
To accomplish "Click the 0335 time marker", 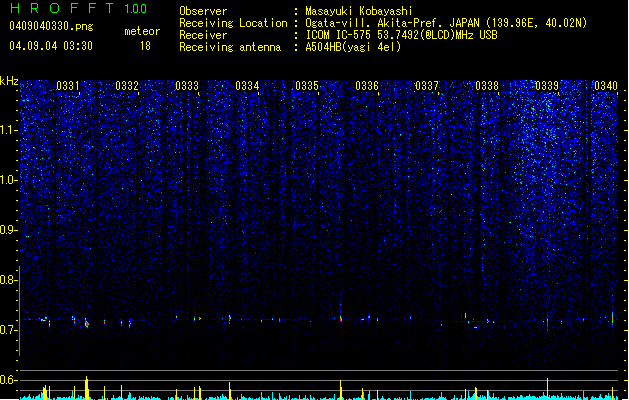I will coord(307,86).
